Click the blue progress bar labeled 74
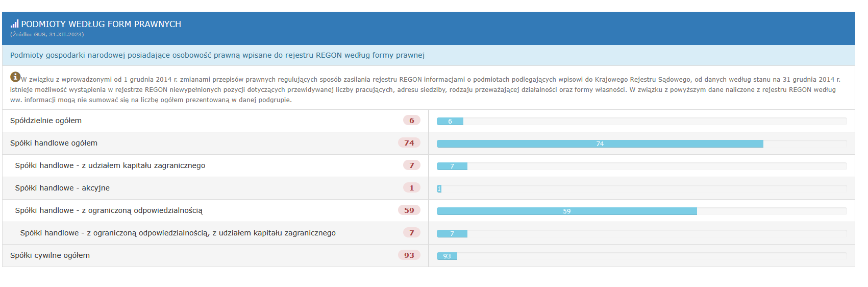 pyautogui.click(x=600, y=144)
